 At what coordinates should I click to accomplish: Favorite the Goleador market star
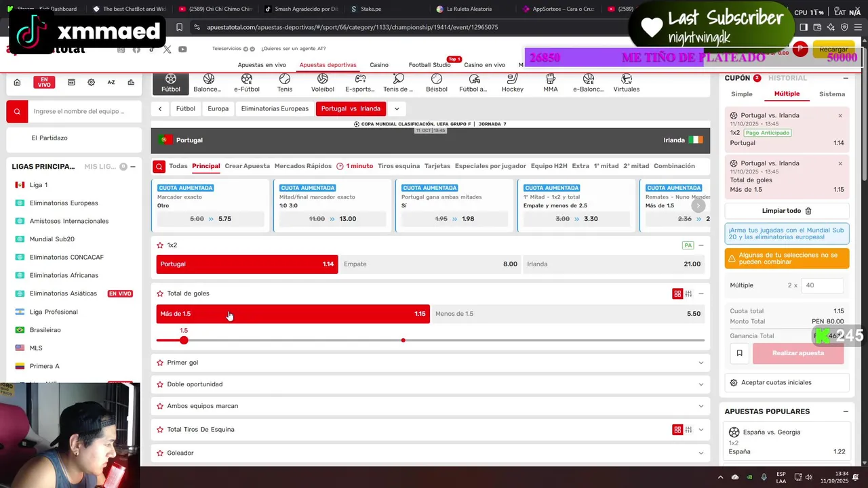pyautogui.click(x=160, y=453)
